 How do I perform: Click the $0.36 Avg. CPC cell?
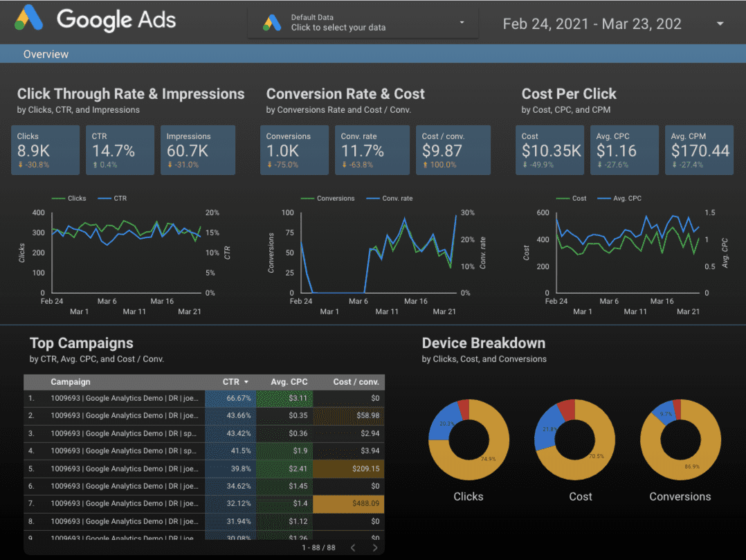[284, 433]
